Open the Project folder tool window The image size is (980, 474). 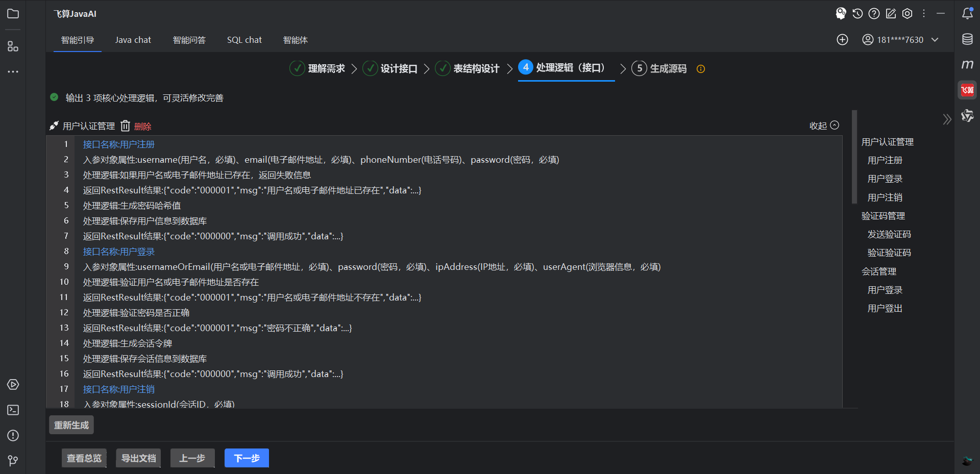[13, 14]
